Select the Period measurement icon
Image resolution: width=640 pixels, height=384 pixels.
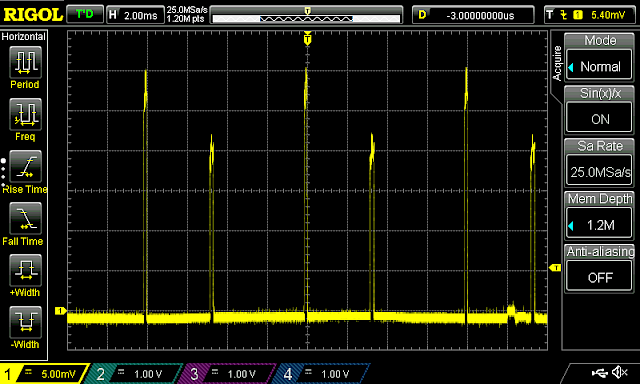click(25, 62)
